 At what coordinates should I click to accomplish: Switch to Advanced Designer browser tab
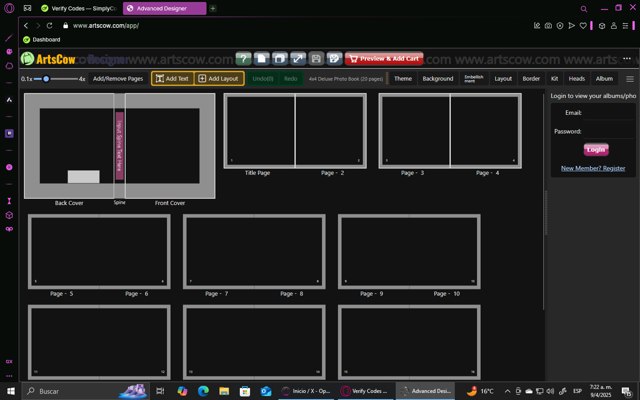pyautogui.click(x=164, y=8)
